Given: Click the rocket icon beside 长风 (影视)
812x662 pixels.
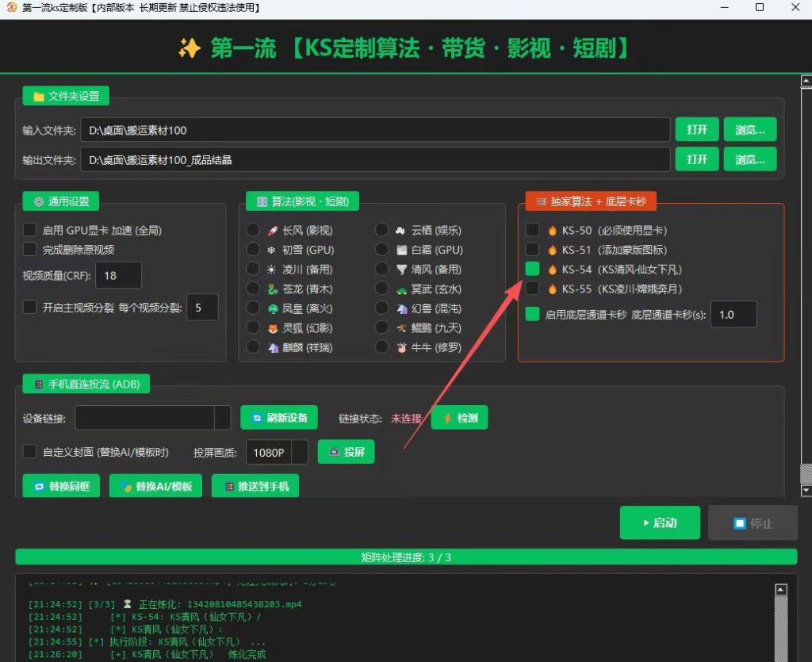Looking at the screenshot, I should 273,231.
